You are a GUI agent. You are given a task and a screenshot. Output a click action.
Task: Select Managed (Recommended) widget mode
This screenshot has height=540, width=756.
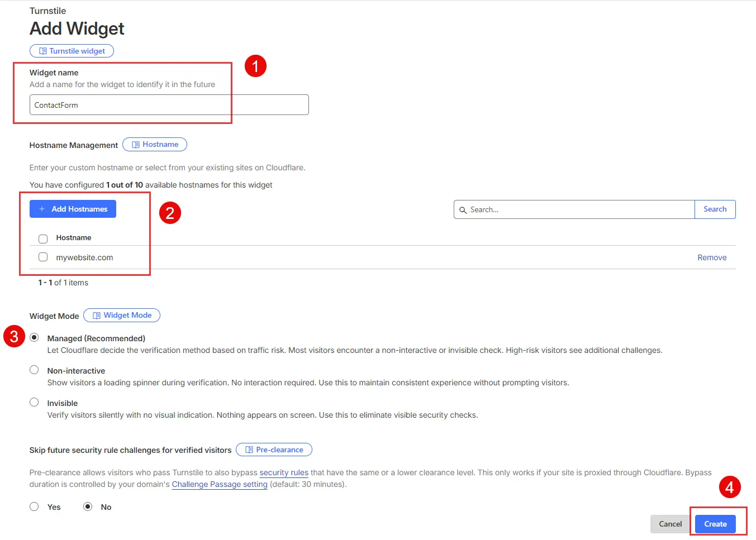pyautogui.click(x=34, y=337)
